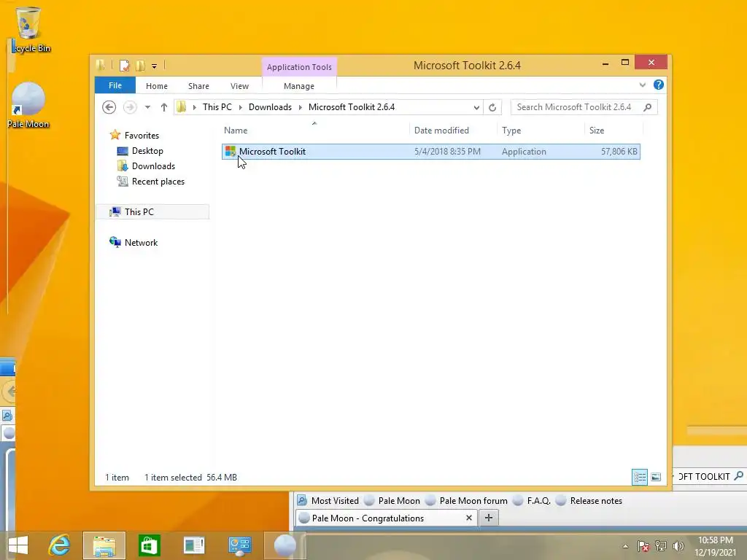747x560 pixels.
Task: Open network icon in system tray
Action: 661,546
